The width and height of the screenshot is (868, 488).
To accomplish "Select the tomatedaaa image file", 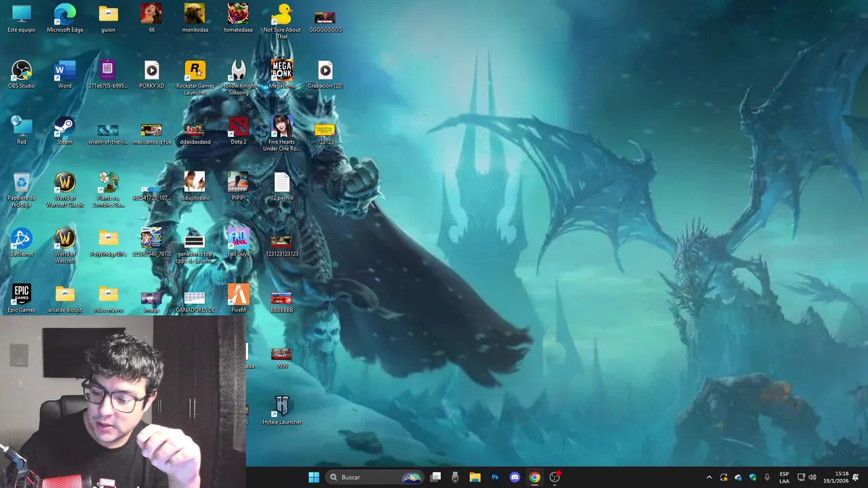I will tap(238, 18).
